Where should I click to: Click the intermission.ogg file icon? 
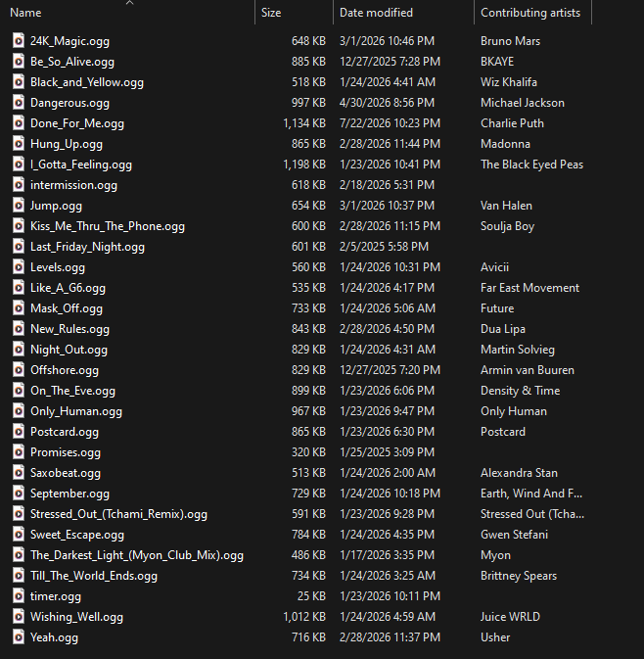coord(18,185)
